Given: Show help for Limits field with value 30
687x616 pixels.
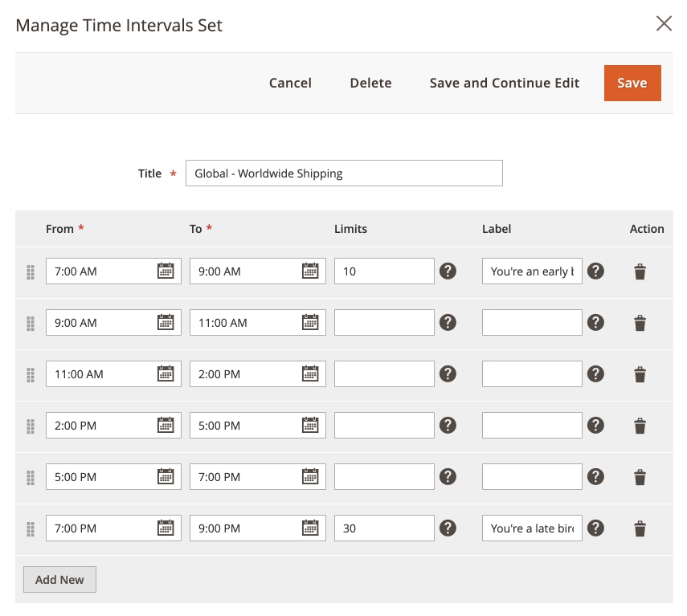Looking at the screenshot, I should [448, 528].
